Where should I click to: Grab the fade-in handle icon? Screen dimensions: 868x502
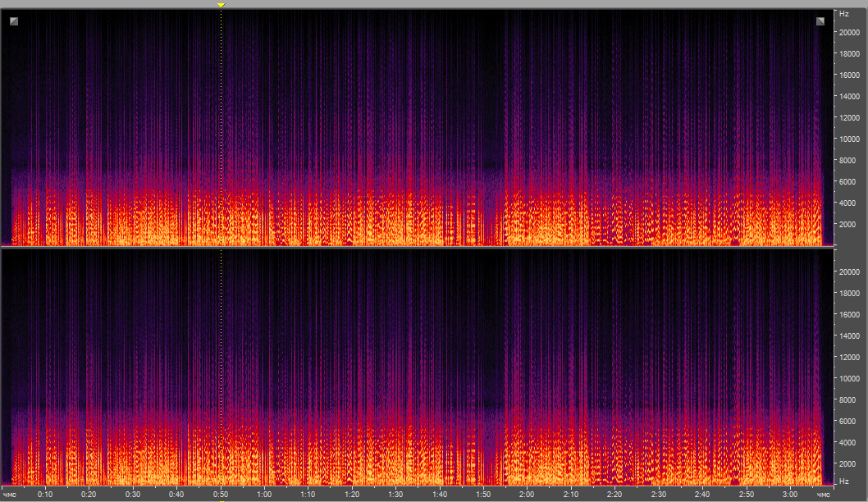tap(14, 21)
